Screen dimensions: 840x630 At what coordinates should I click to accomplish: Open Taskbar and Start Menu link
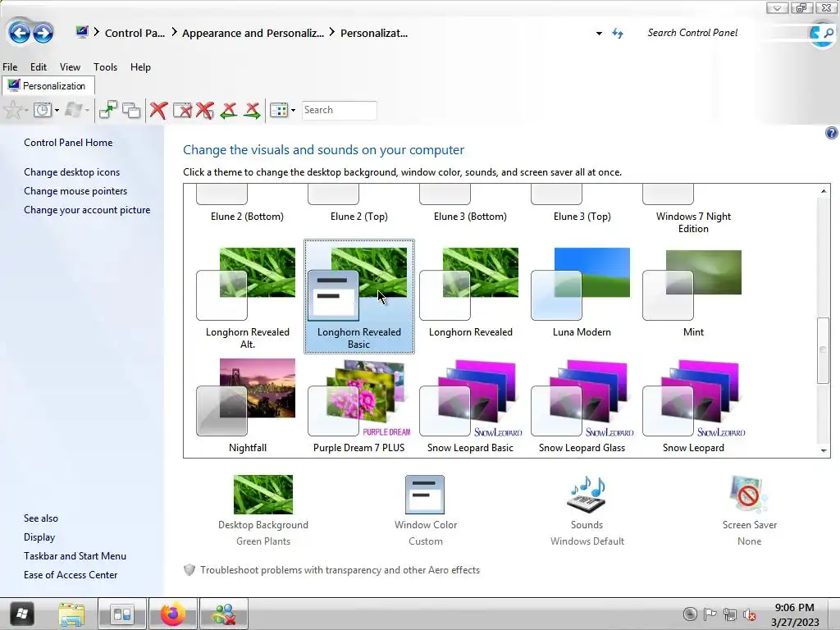coord(75,556)
